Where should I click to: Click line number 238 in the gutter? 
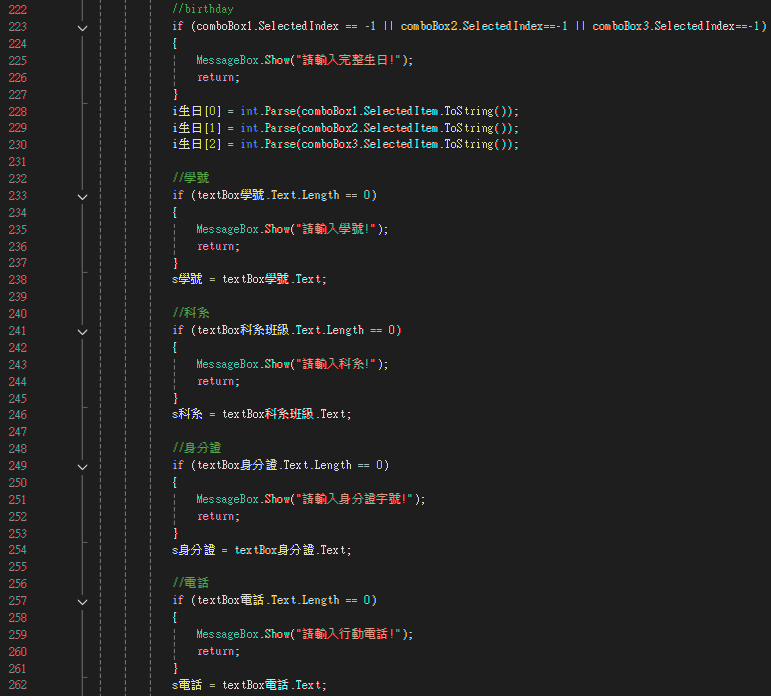tap(18, 280)
